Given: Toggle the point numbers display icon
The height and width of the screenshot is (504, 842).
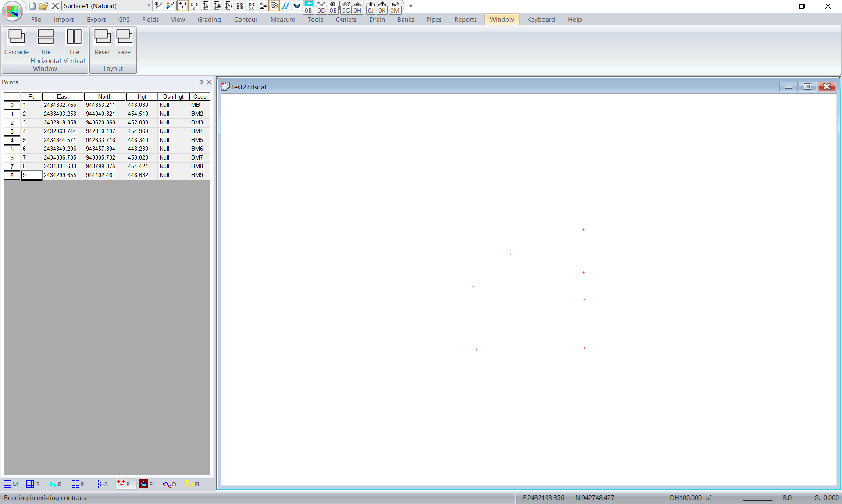Looking at the screenshot, I should point(194,6).
